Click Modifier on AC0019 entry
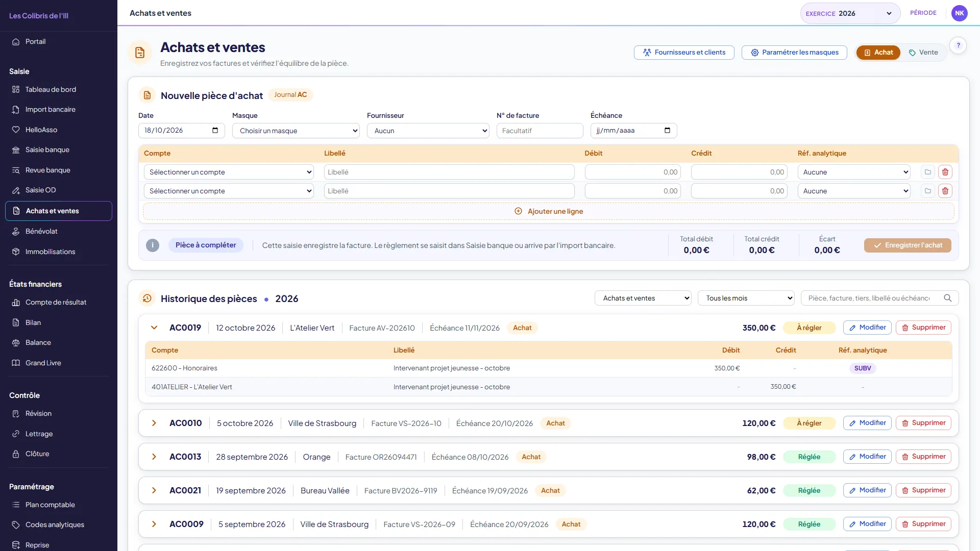The image size is (980, 551). [x=867, y=328]
